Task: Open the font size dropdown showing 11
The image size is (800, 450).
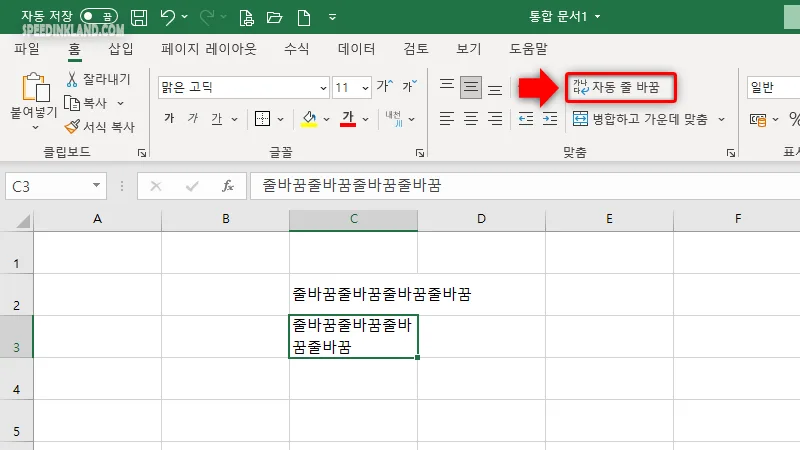Action: tap(365, 88)
